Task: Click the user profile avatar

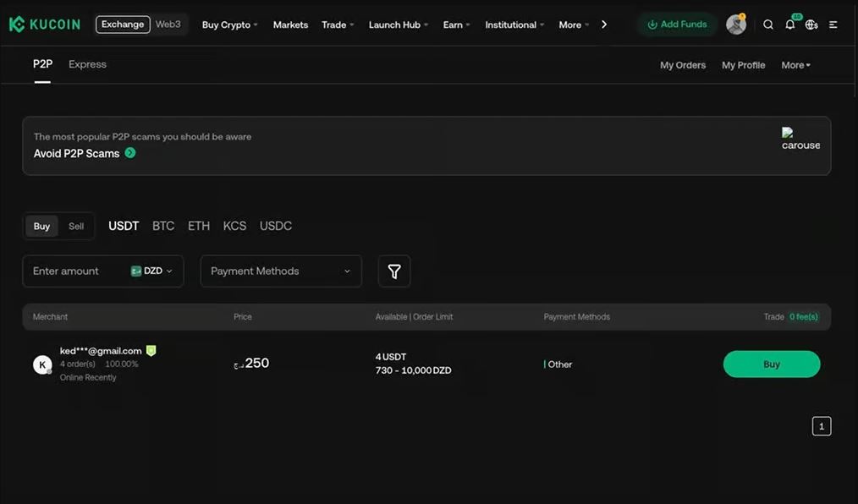Action: coord(736,25)
